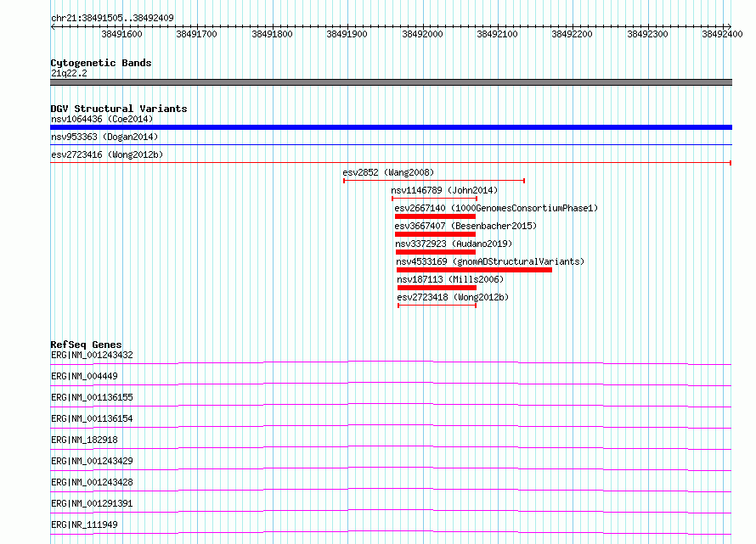Click the ERG|NM_001291391 transcript label

click(92, 503)
